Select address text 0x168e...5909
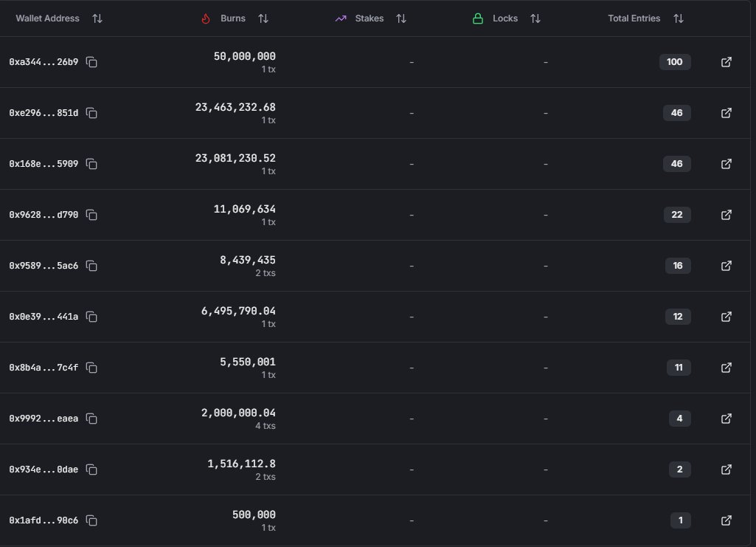756x547 pixels. [x=44, y=164]
